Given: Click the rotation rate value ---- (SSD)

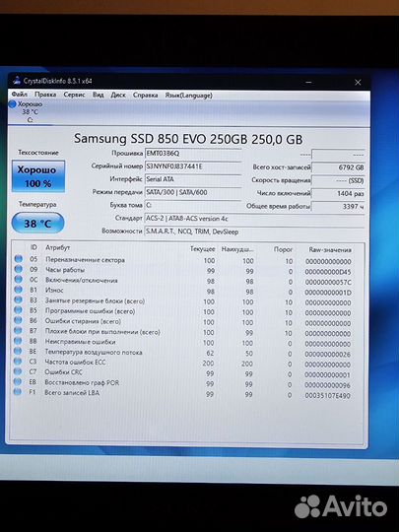Looking at the screenshot, I should click(338, 181).
